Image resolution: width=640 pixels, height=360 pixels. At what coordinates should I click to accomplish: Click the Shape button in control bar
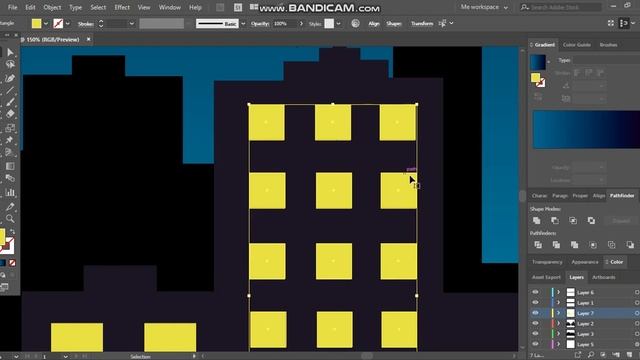click(394, 24)
